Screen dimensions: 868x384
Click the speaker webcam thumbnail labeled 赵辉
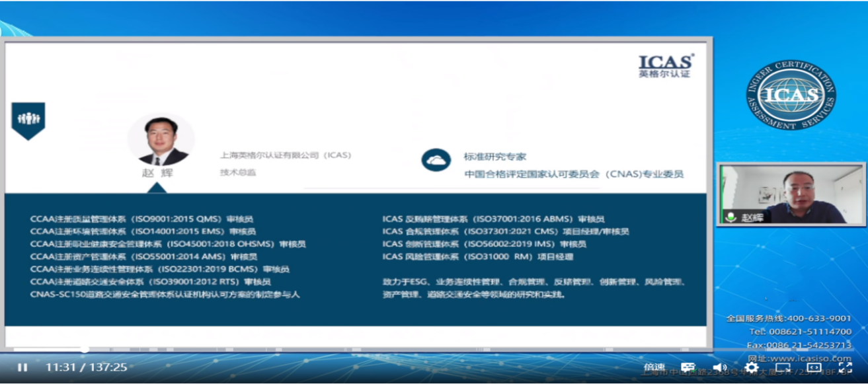click(791, 194)
